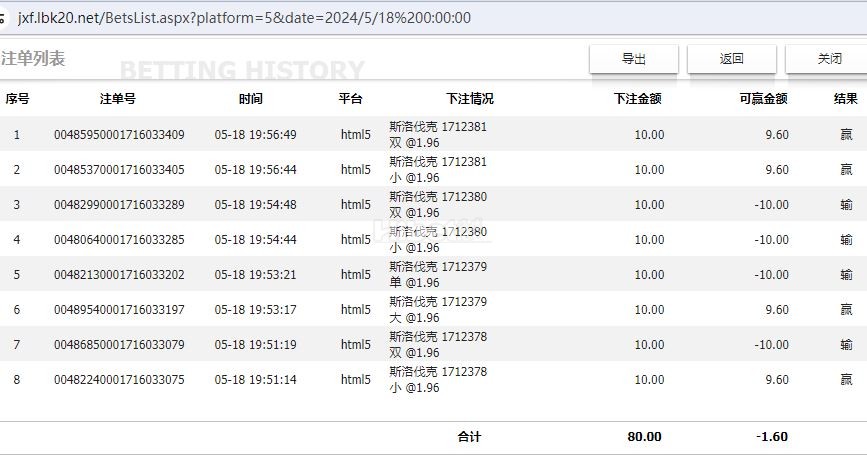Click winnable amount 9.60 in row 2
The image size is (867, 460).
coord(777,170)
